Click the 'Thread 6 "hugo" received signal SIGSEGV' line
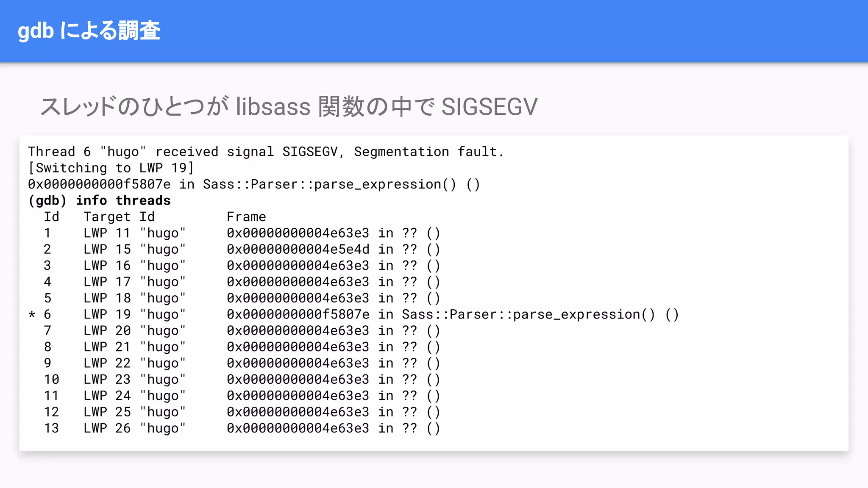The image size is (868, 488). (266, 152)
